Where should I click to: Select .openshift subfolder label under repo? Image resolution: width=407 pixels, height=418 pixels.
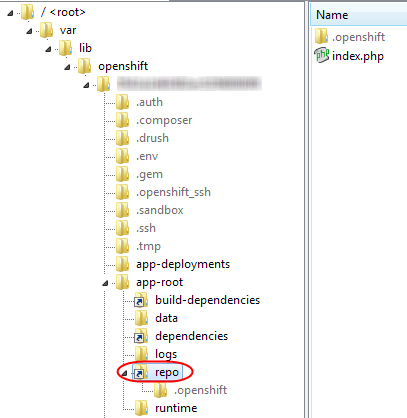click(x=201, y=390)
